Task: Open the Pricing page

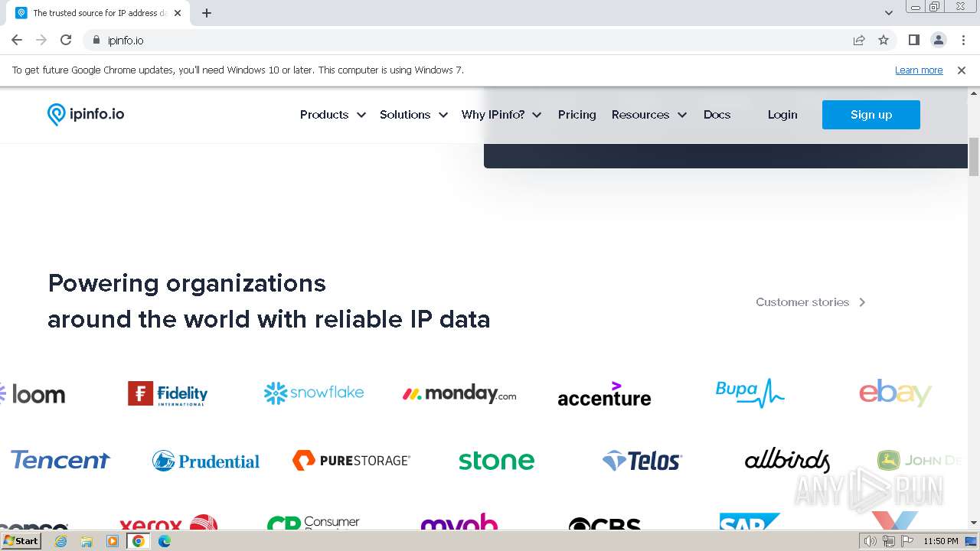Action: pyautogui.click(x=577, y=114)
